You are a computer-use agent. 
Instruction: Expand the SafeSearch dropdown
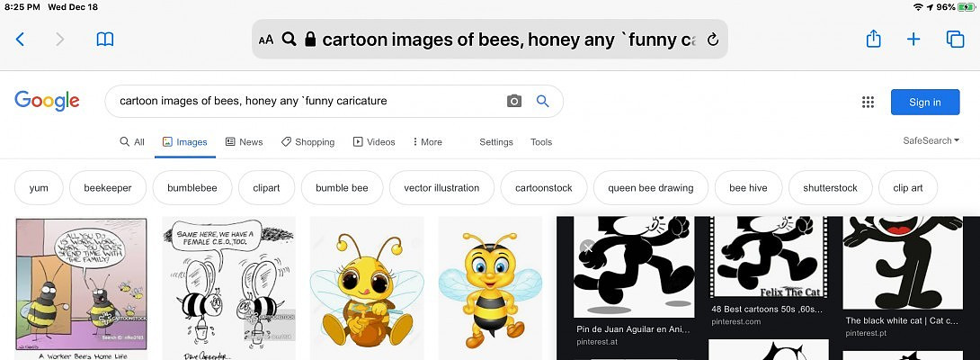click(x=931, y=140)
